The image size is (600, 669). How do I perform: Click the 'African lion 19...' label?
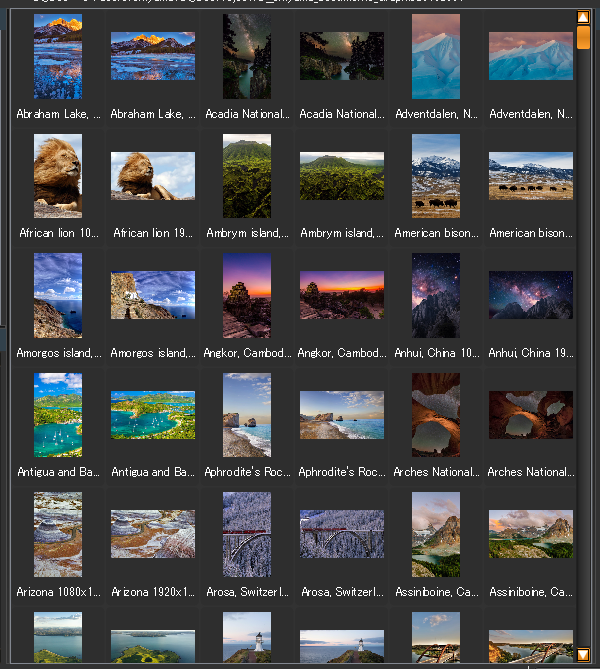[x=153, y=233]
